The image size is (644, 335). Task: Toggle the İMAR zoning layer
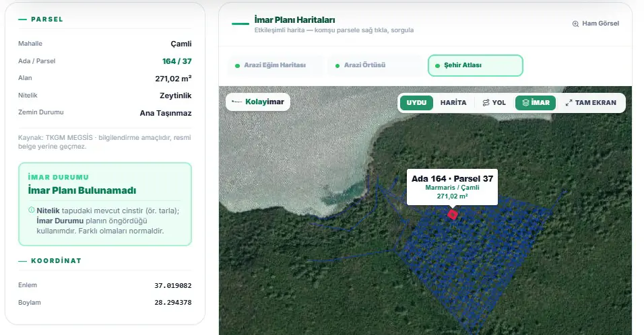coord(536,102)
